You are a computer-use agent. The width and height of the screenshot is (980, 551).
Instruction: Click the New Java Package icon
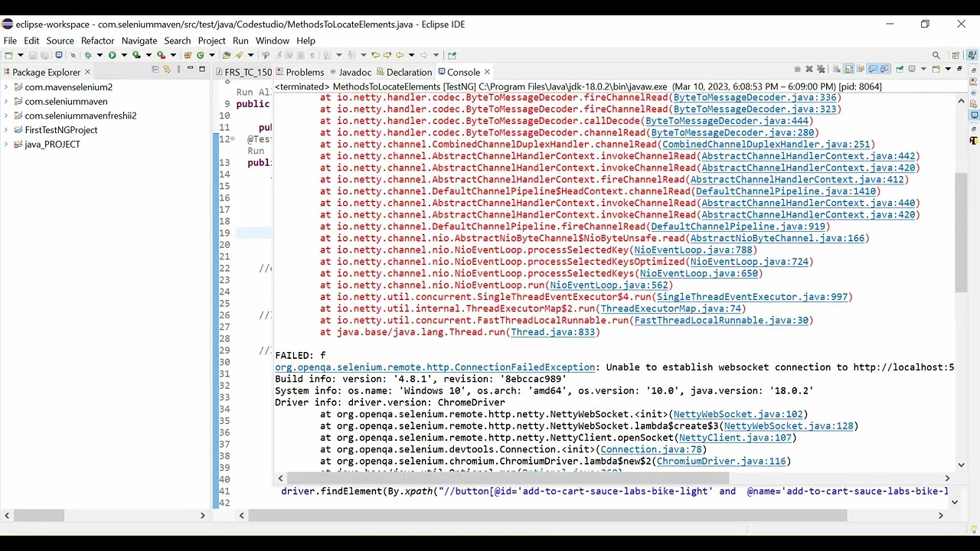click(188, 55)
